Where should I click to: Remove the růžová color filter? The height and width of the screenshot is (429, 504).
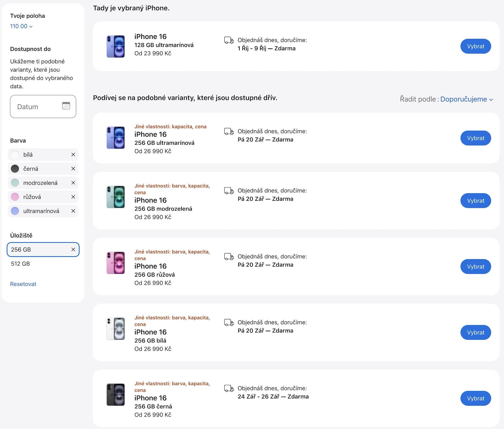(73, 197)
